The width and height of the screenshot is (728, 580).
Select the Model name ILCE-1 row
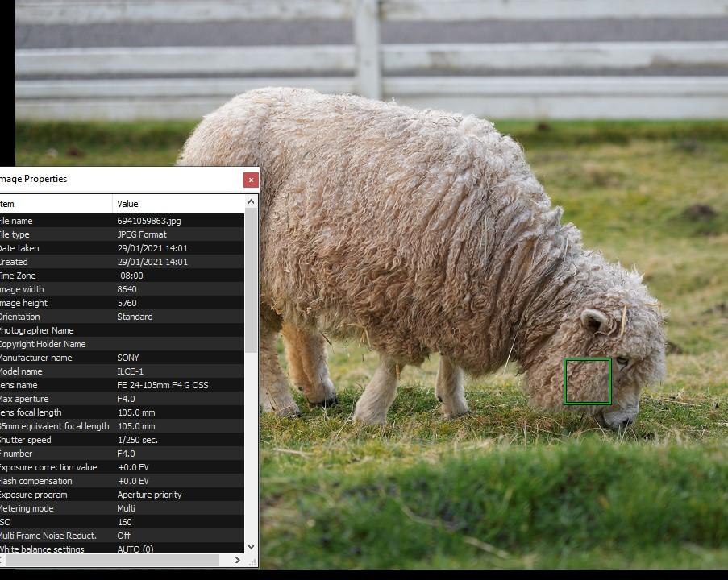click(122, 371)
